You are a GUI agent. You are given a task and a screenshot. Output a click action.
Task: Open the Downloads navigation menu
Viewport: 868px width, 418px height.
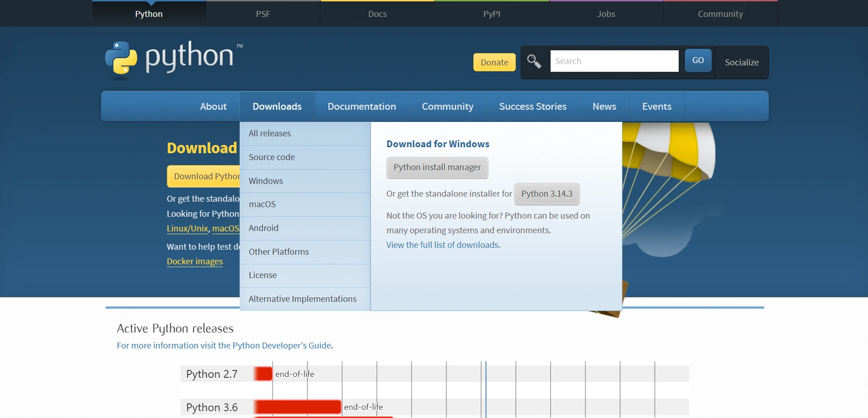click(x=277, y=107)
